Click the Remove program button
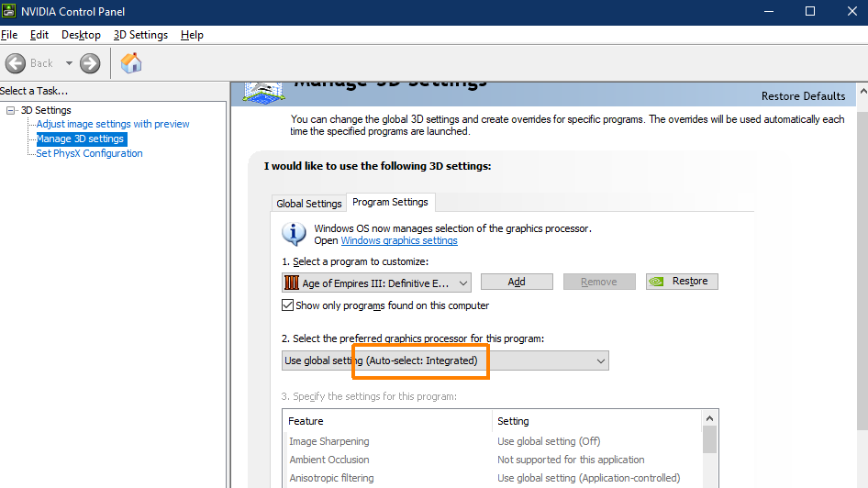The image size is (868, 488). click(x=599, y=282)
